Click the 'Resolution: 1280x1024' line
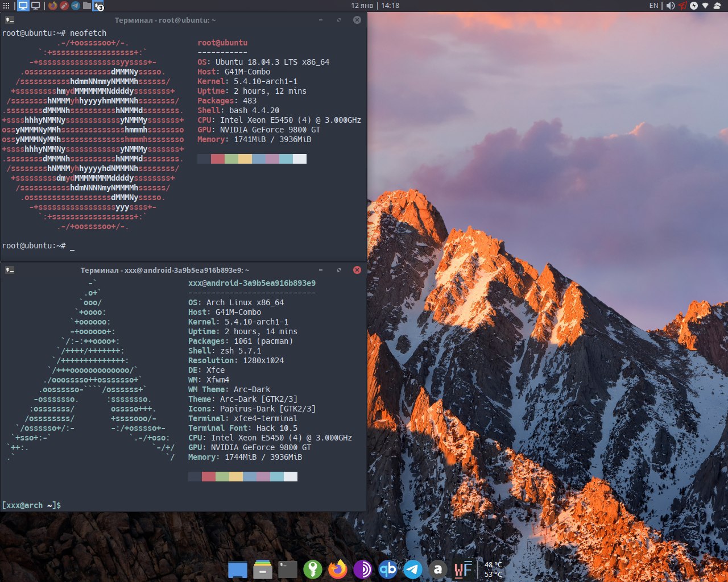 [x=236, y=360]
